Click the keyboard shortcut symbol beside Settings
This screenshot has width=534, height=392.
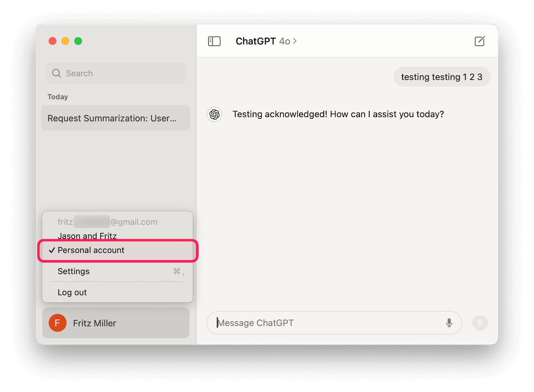click(178, 272)
